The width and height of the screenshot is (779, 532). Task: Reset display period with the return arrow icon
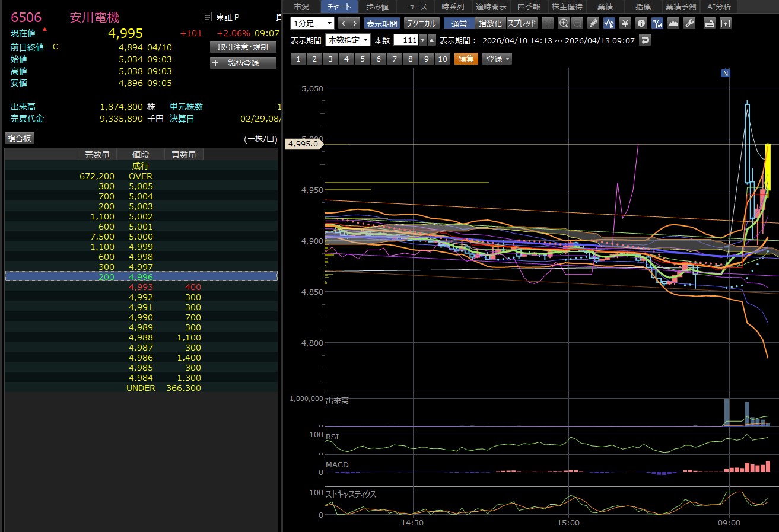645,40
